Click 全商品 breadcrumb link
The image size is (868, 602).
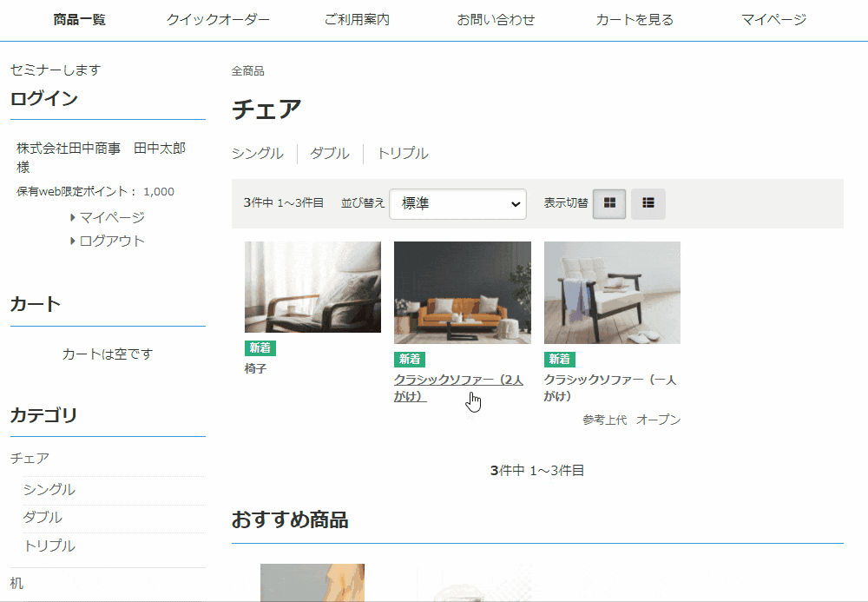[x=247, y=71]
